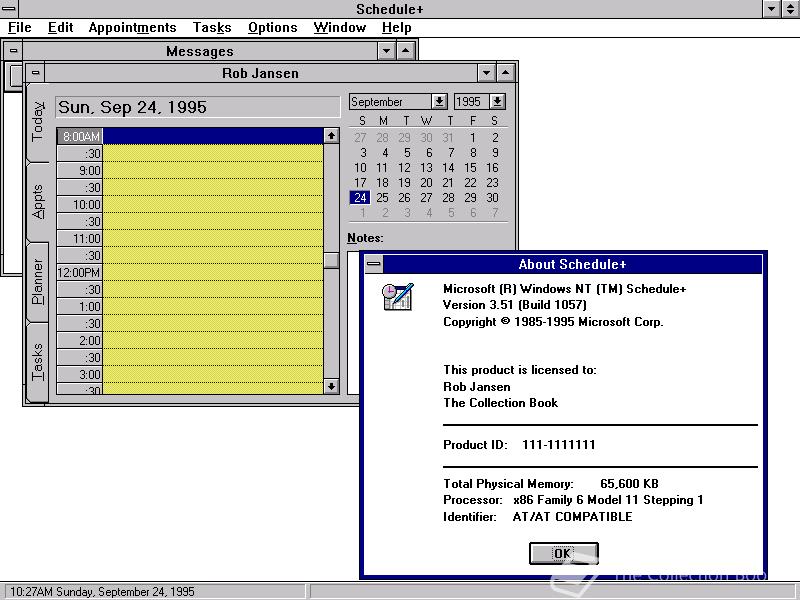Open the File menu

pos(19,28)
